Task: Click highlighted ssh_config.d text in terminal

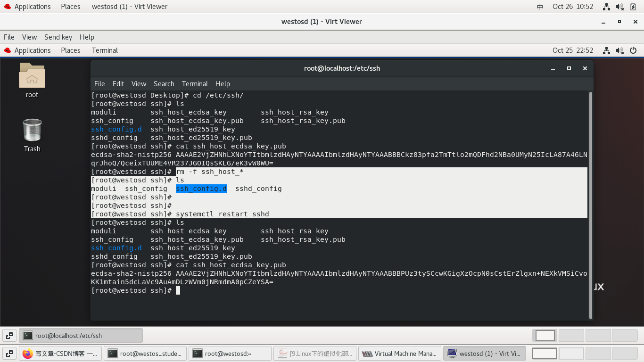Action: [x=201, y=189]
